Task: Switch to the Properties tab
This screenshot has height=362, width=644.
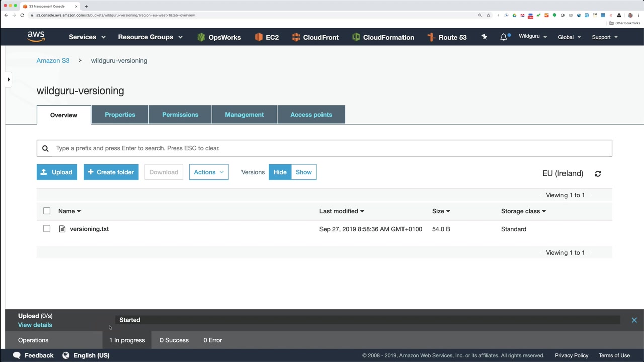Action: (120, 115)
